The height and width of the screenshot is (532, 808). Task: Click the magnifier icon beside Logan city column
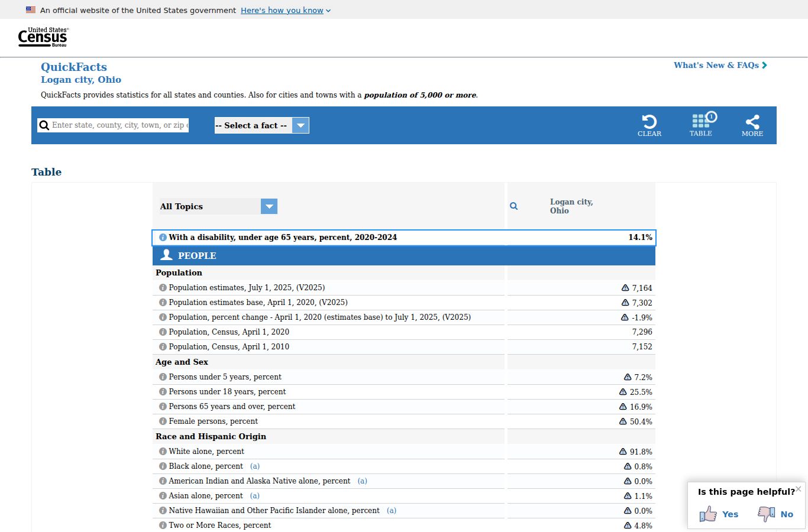(x=514, y=206)
